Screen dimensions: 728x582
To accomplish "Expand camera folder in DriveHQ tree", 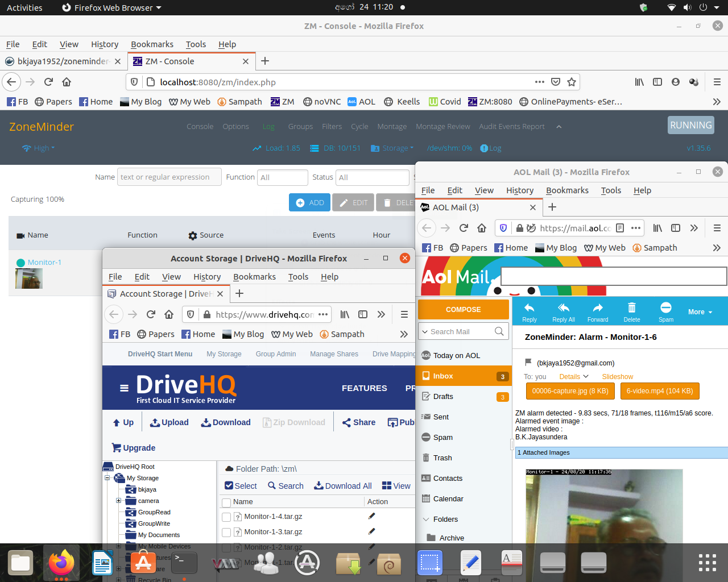I will 118,501.
